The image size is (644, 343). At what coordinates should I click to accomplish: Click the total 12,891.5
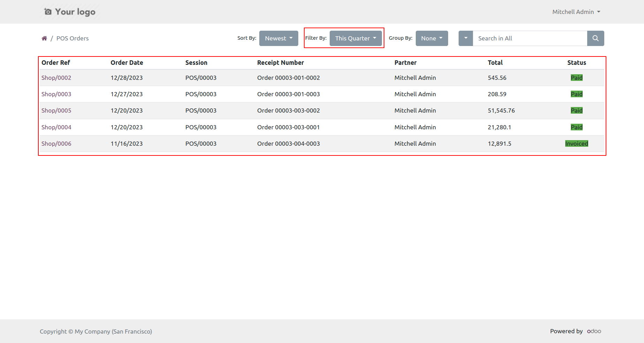point(500,144)
